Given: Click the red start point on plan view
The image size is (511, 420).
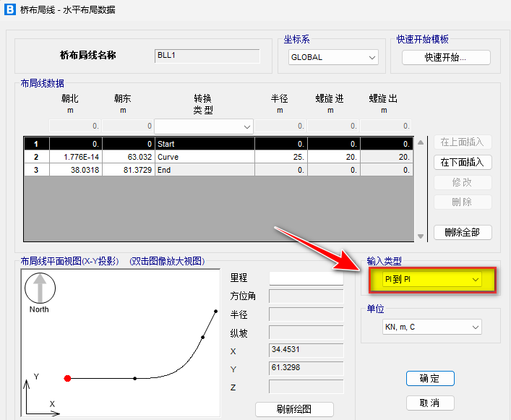Looking at the screenshot, I should (67, 378).
